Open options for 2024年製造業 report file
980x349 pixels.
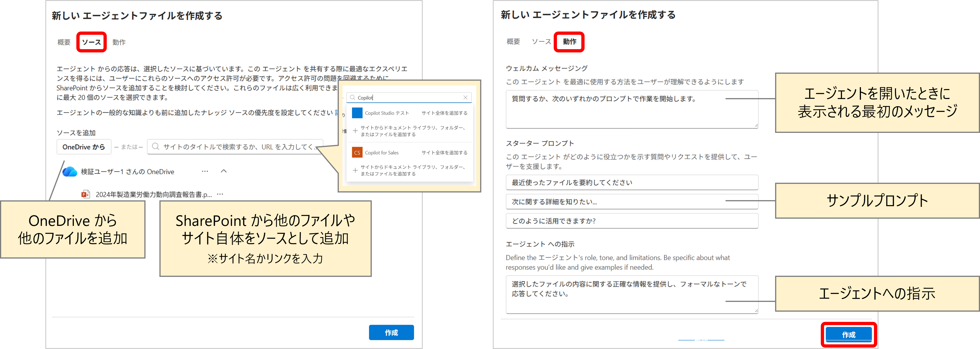click(220, 194)
